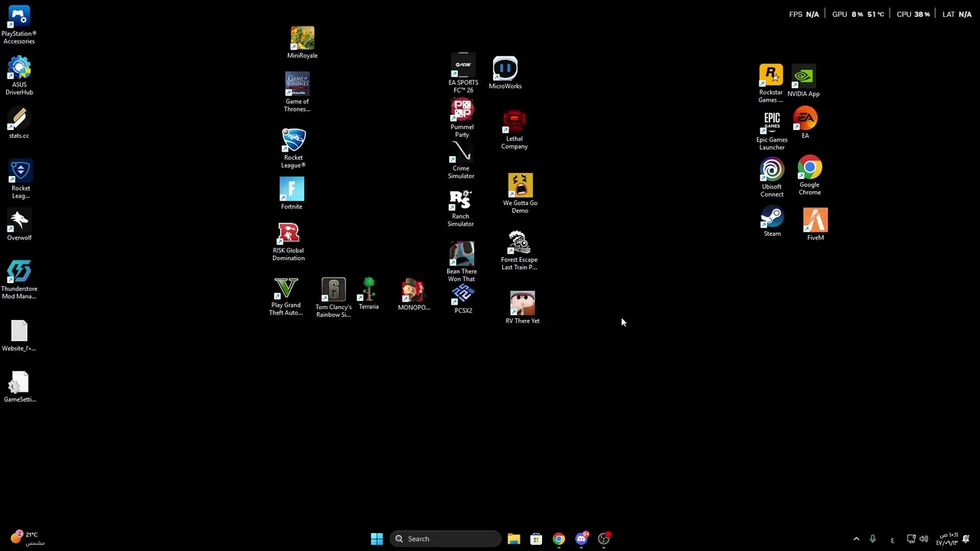980x551 pixels.
Task: Select Forest Escape Last Train icon
Action: 519,251
